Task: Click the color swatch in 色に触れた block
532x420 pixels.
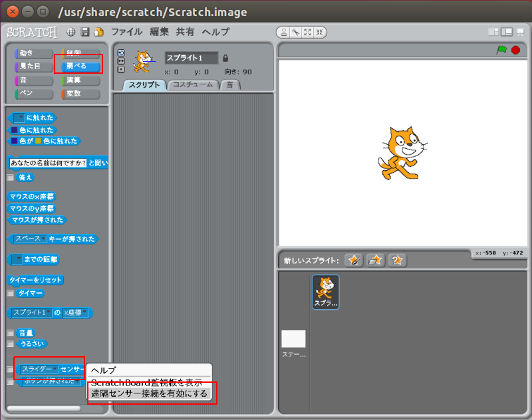Action: tap(14, 130)
